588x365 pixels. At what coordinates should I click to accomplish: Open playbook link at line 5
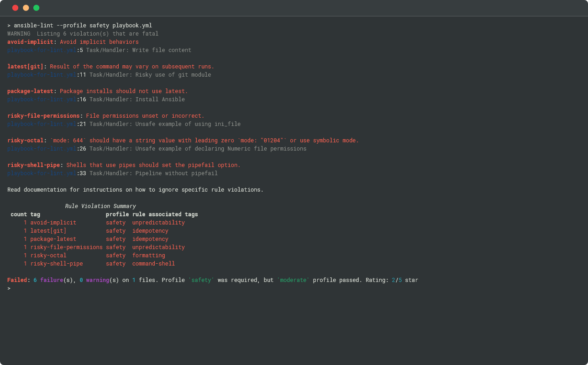coord(42,50)
